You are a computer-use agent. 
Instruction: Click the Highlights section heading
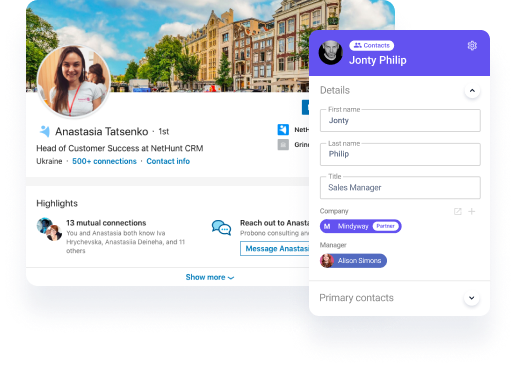coord(57,203)
